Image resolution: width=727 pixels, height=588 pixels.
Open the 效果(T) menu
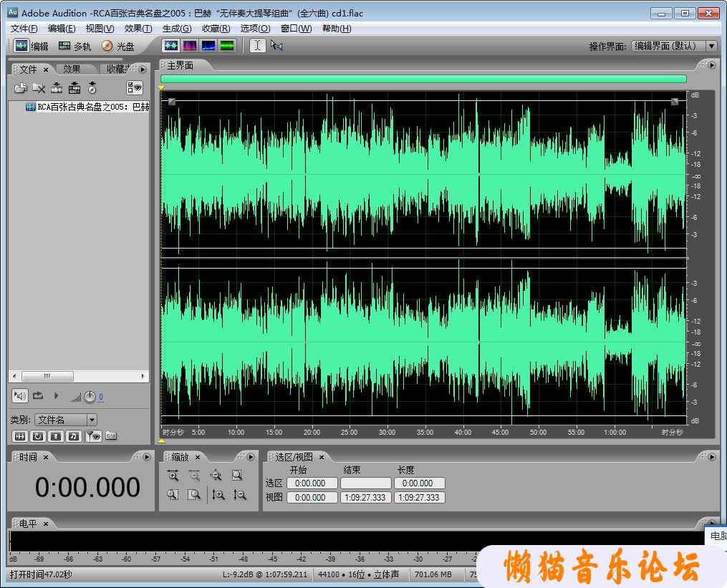tap(138, 29)
